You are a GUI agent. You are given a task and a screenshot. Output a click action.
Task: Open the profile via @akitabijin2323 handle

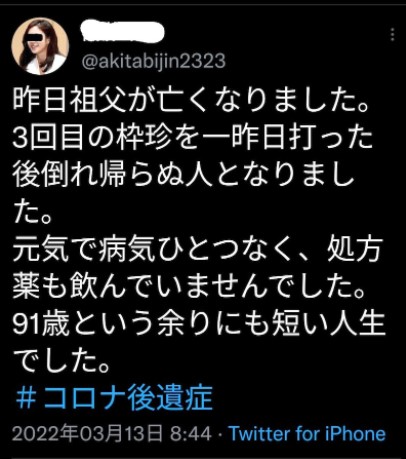154,61
